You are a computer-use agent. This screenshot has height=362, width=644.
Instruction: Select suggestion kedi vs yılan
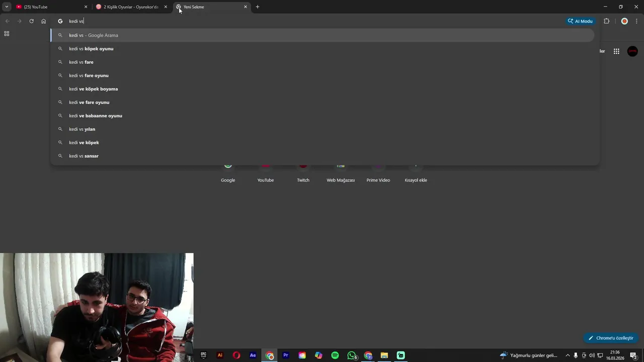[322, 129]
